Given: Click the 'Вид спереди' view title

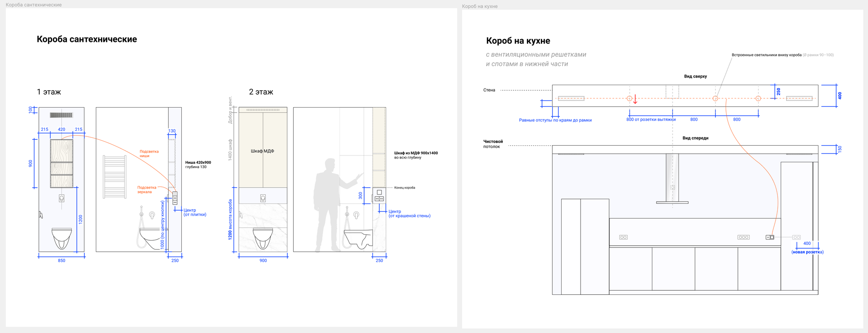Looking at the screenshot, I should point(696,138).
